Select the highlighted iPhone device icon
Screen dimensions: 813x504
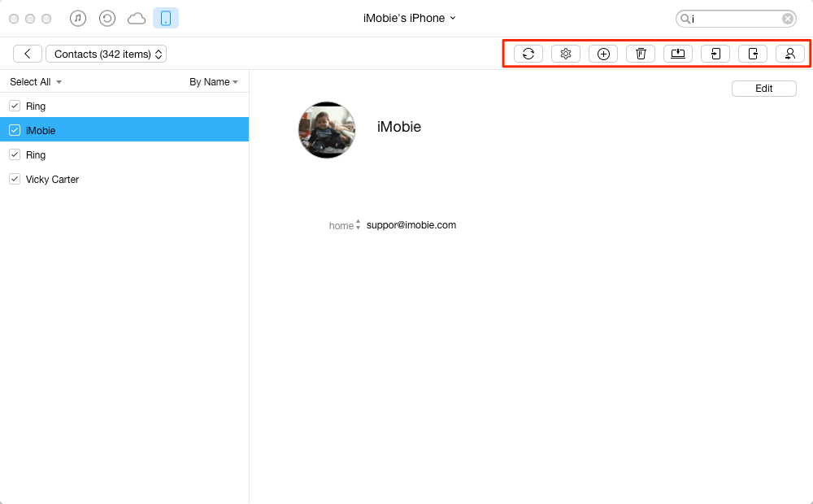click(166, 18)
